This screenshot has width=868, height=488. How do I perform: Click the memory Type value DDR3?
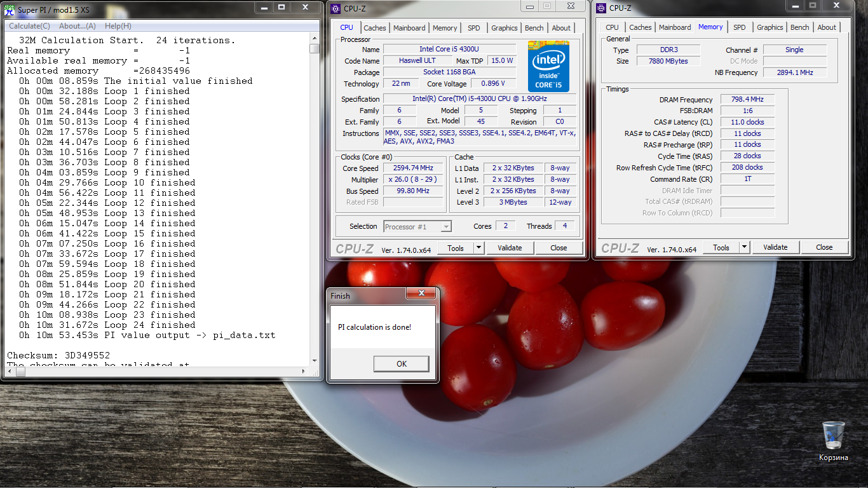coord(668,50)
